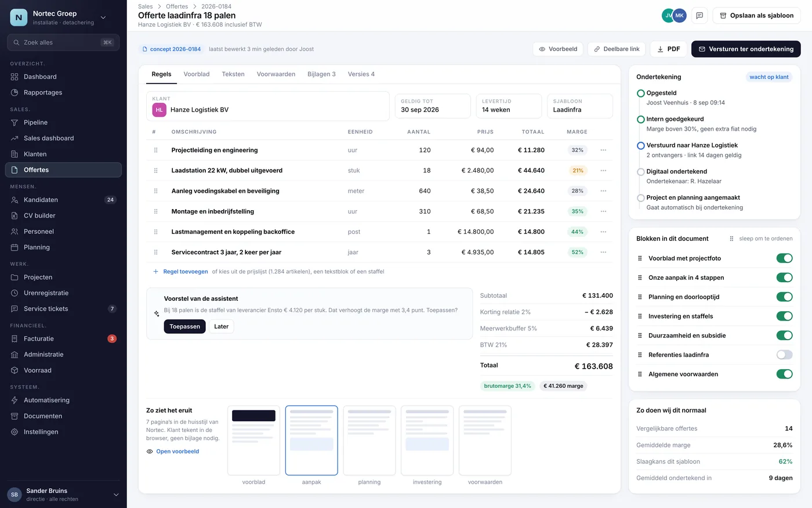Image resolution: width=812 pixels, height=508 pixels.
Task: Click the Zoek alles search field
Action: pyautogui.click(x=63, y=42)
